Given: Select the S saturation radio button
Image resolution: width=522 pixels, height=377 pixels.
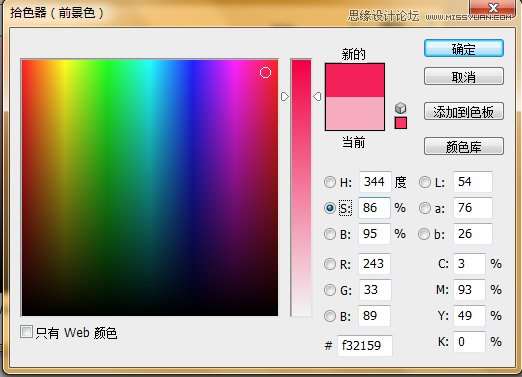Looking at the screenshot, I should pyautogui.click(x=330, y=208).
